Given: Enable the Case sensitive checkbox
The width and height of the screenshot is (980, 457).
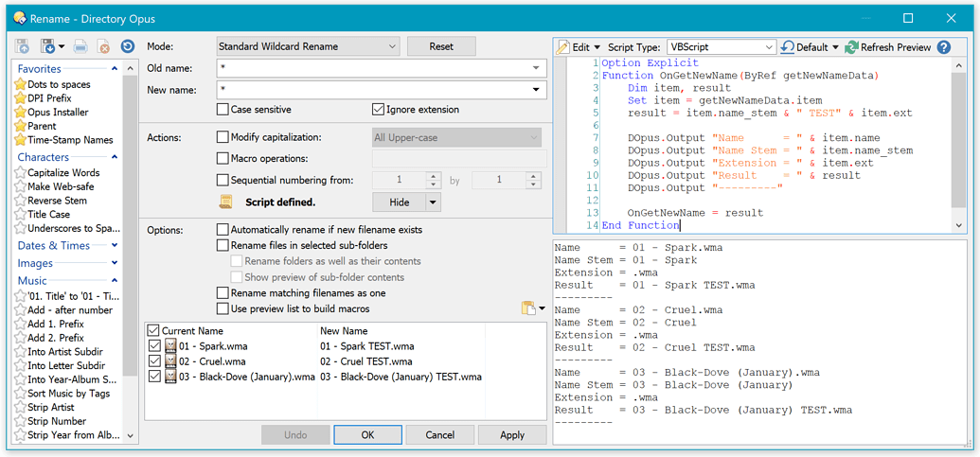Looking at the screenshot, I should tap(223, 110).
